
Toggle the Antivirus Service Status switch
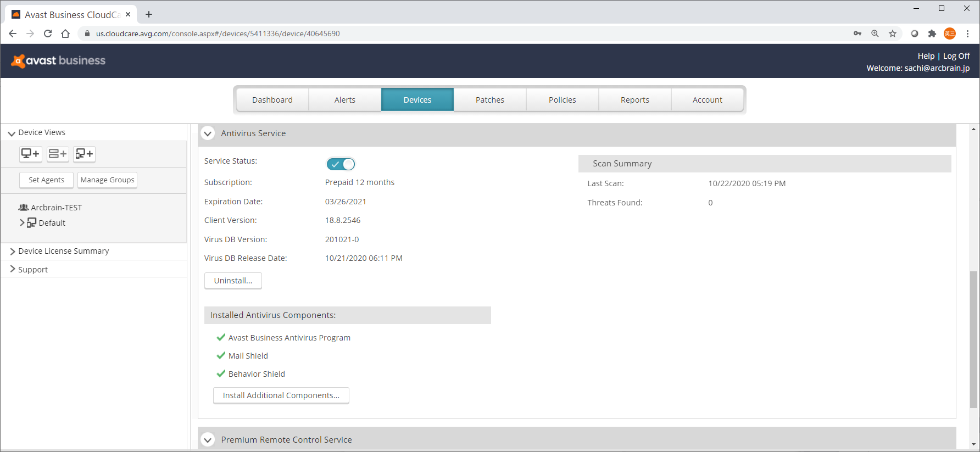341,164
